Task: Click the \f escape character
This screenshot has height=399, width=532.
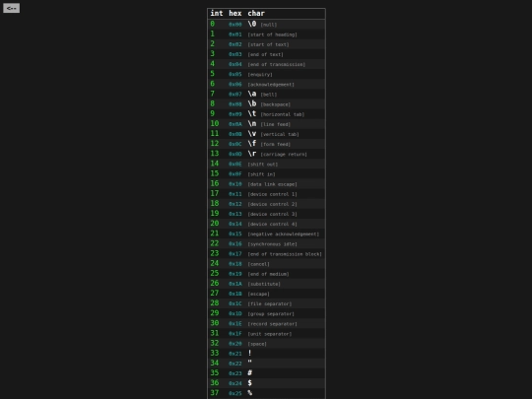Action: point(252,144)
